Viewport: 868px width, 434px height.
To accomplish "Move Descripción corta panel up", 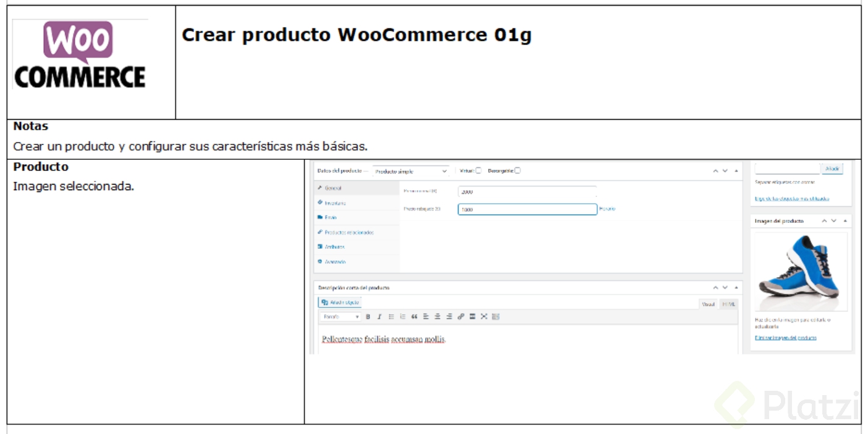I will click(715, 288).
